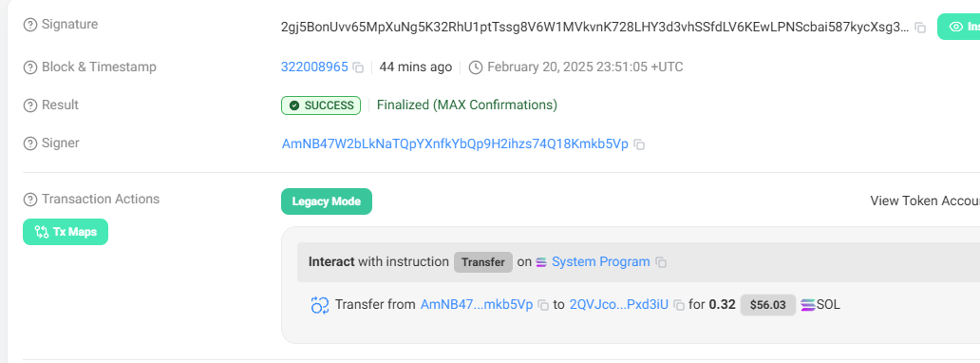Copy the transaction signature
980x363 pixels.
pyautogui.click(x=920, y=28)
